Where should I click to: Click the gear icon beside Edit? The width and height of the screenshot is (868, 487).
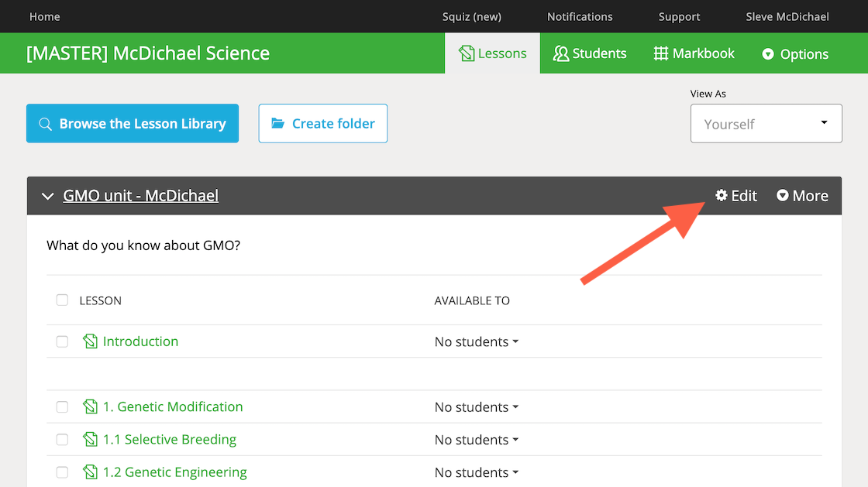point(722,195)
